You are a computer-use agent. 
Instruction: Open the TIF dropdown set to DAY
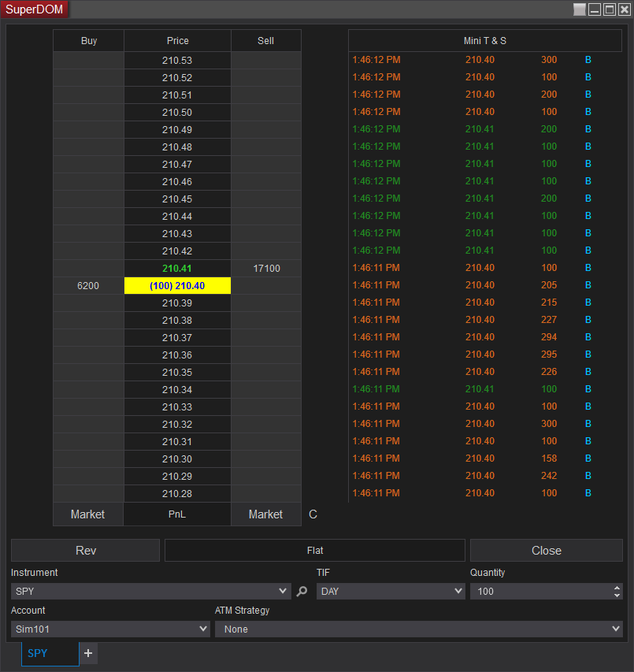tap(391, 590)
